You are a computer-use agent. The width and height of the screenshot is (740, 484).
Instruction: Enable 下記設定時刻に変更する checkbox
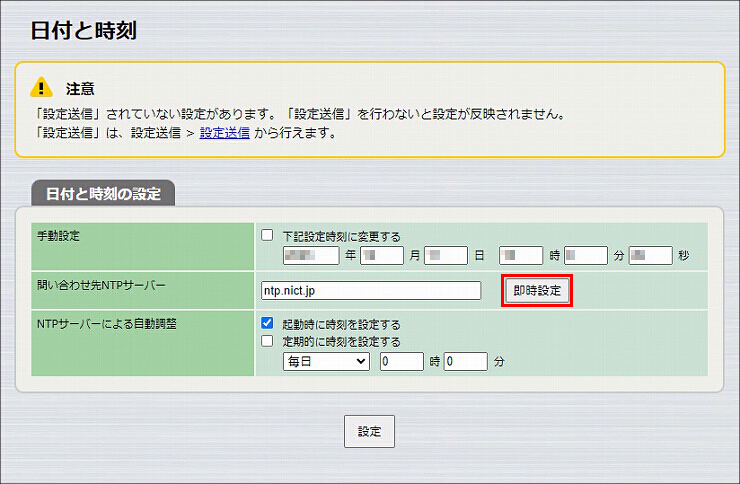tap(267, 235)
